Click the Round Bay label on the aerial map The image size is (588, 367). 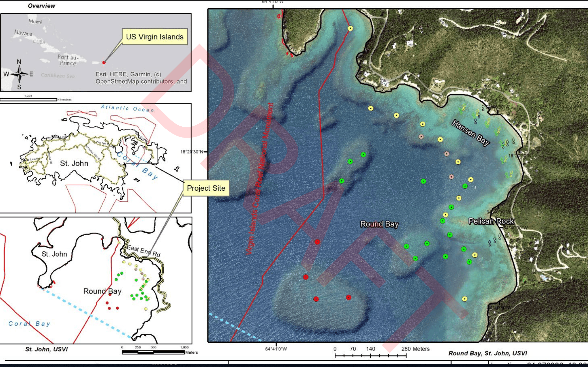379,224
